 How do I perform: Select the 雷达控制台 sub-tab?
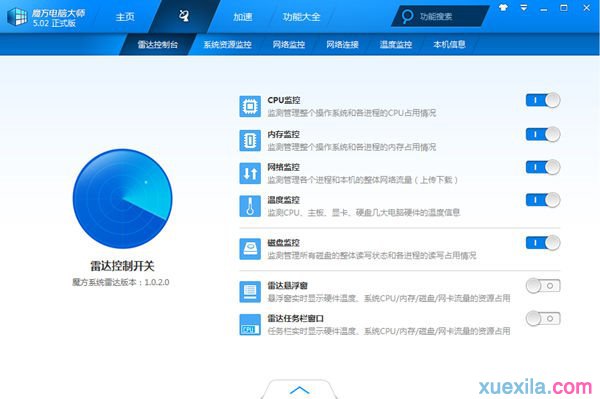(158, 44)
